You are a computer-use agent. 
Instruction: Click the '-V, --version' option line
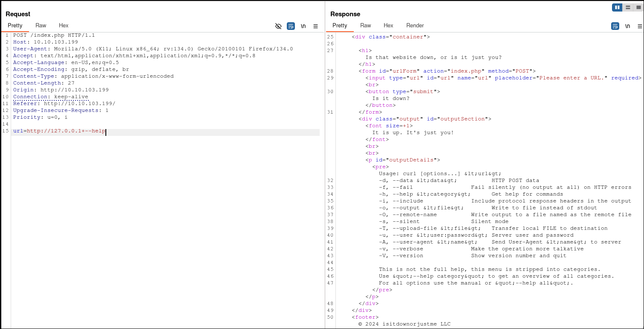[x=473, y=256]
